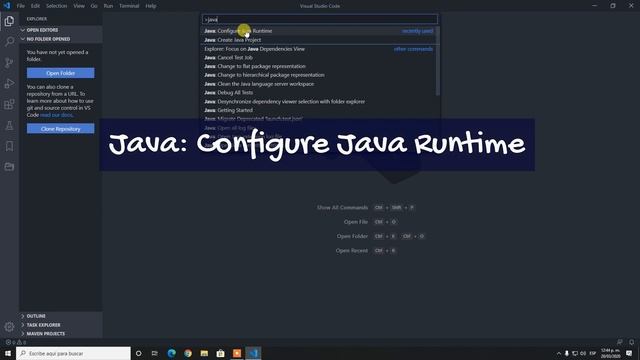This screenshot has width=640, height=360.
Task: Expand the Outline section
Action: (61, 316)
